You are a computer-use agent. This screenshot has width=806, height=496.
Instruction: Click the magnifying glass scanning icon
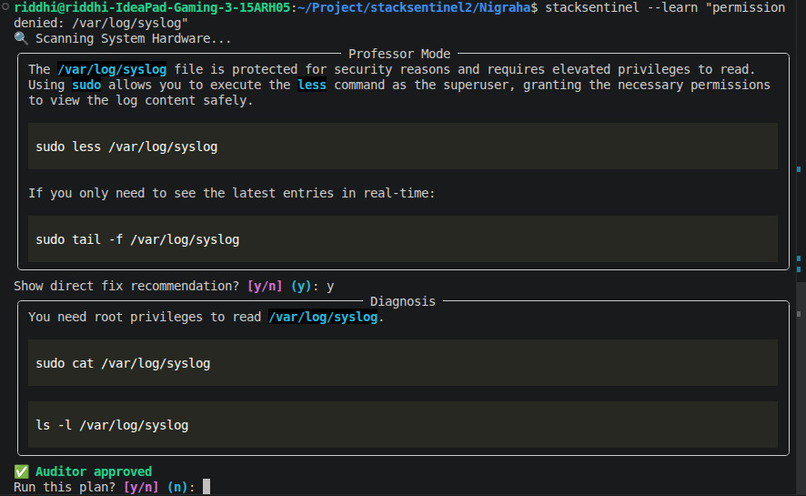click(x=21, y=38)
